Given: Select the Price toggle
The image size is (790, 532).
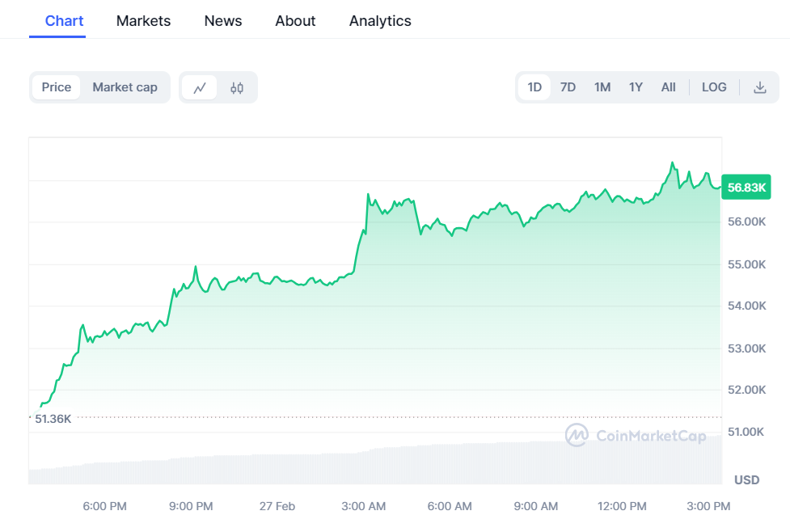Looking at the screenshot, I should coord(57,87).
